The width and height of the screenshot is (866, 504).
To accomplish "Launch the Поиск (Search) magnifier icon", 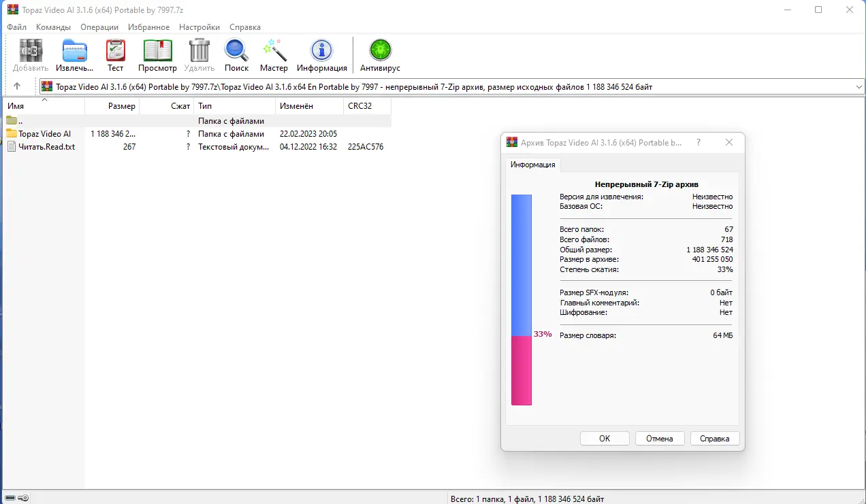I will tap(236, 51).
